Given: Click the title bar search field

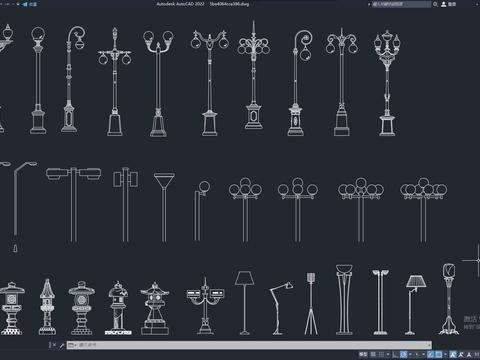Looking at the screenshot, I should coord(401,4).
